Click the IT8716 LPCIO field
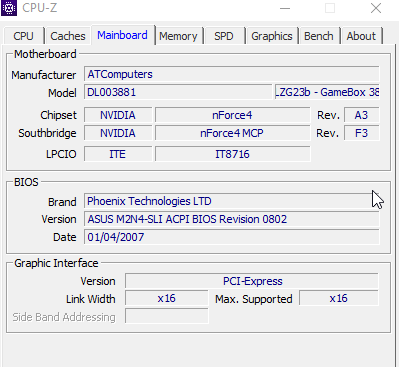 [x=232, y=154]
